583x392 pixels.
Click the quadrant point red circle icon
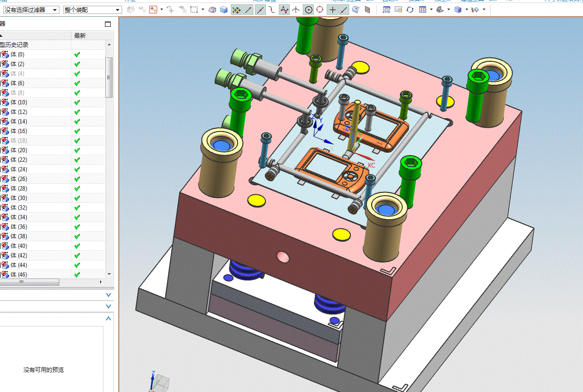[320, 10]
